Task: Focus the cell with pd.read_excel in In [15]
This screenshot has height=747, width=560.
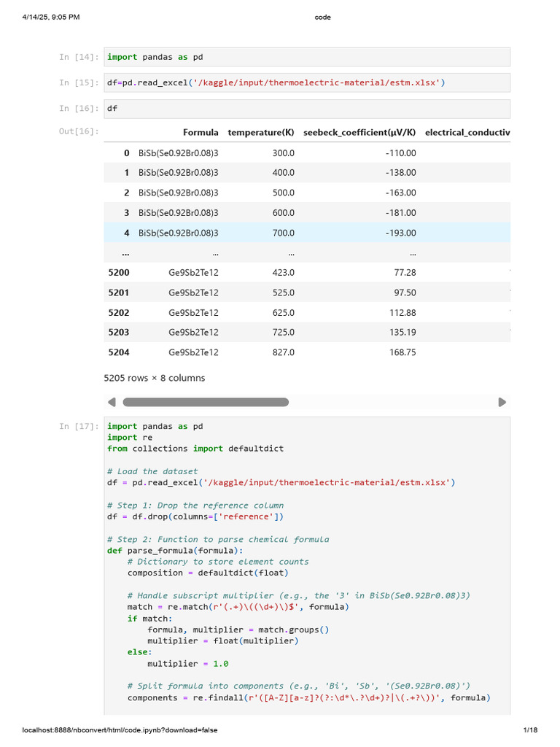Action: (307, 83)
